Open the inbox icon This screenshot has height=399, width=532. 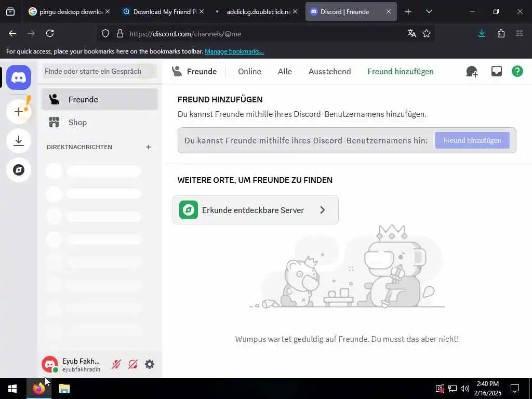pos(496,71)
